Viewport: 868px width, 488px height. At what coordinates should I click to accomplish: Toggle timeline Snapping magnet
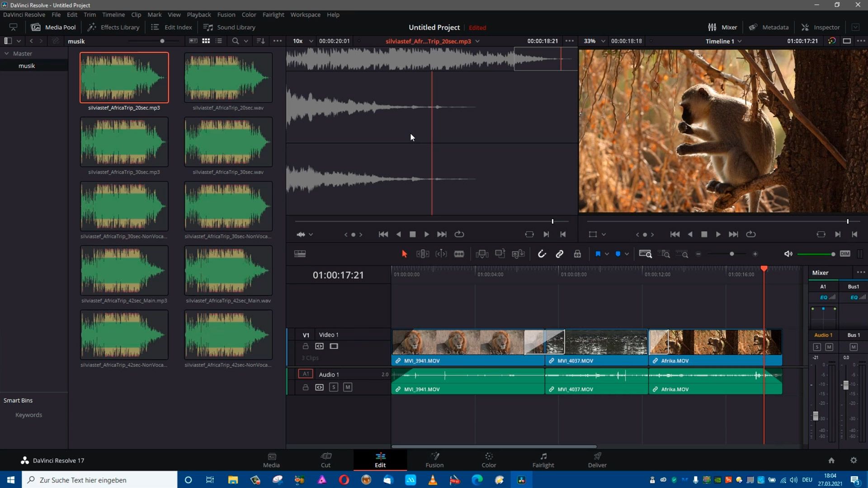pyautogui.click(x=542, y=254)
